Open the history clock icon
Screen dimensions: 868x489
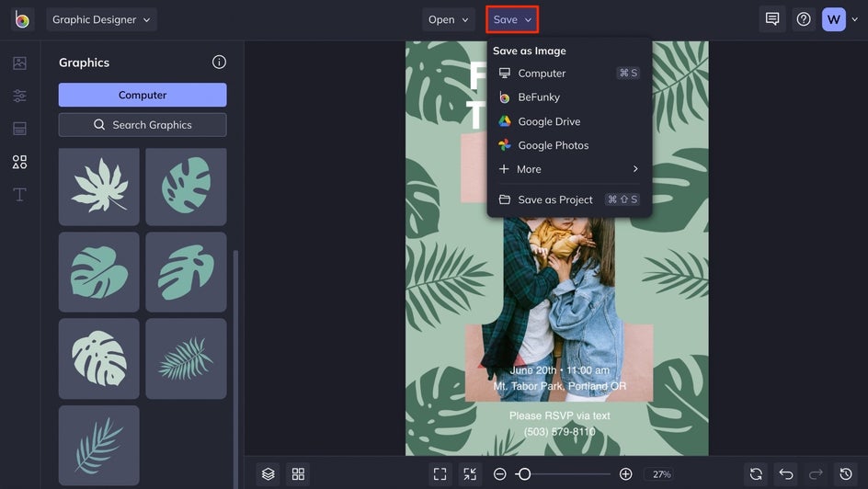(846, 474)
